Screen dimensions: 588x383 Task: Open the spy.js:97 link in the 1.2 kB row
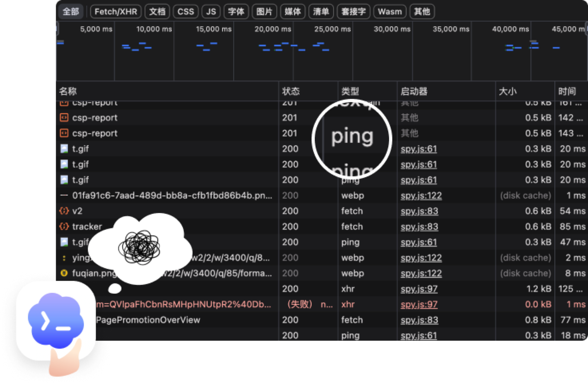(x=419, y=289)
